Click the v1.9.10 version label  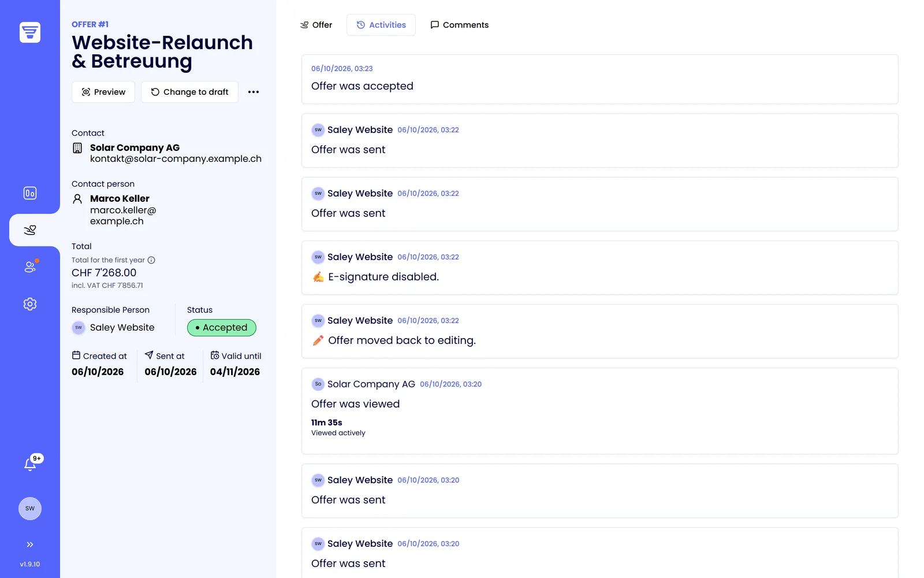coord(30,564)
